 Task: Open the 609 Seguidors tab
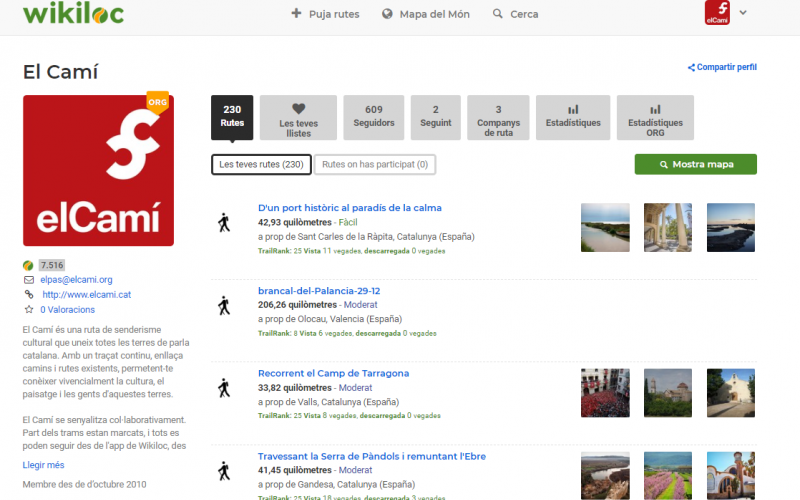[373, 117]
